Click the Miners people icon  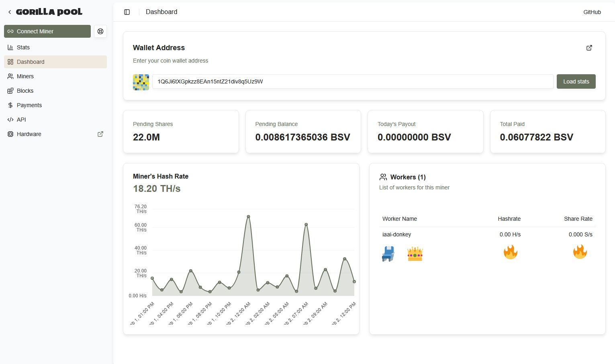tap(10, 76)
